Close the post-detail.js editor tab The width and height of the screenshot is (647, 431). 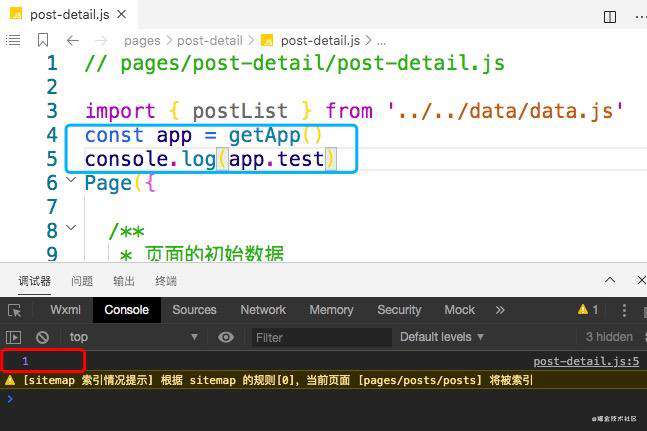[x=122, y=14]
